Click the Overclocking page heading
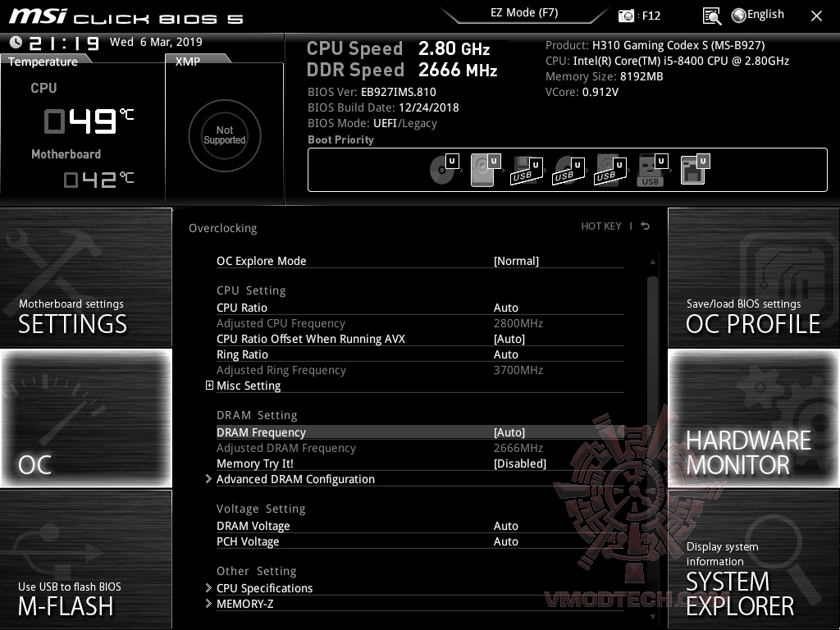The height and width of the screenshot is (630, 840). [x=222, y=228]
